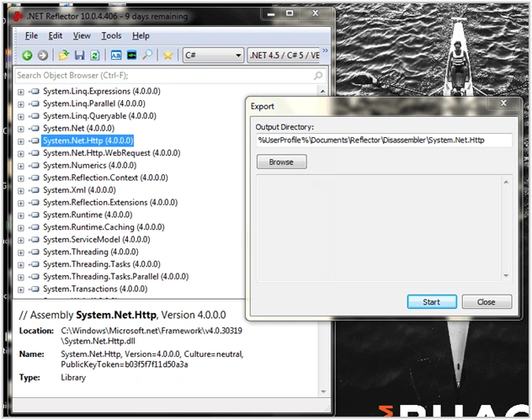532x420 pixels.
Task: Select System.Threading (4.0.0.0) in tree
Action: [91, 252]
